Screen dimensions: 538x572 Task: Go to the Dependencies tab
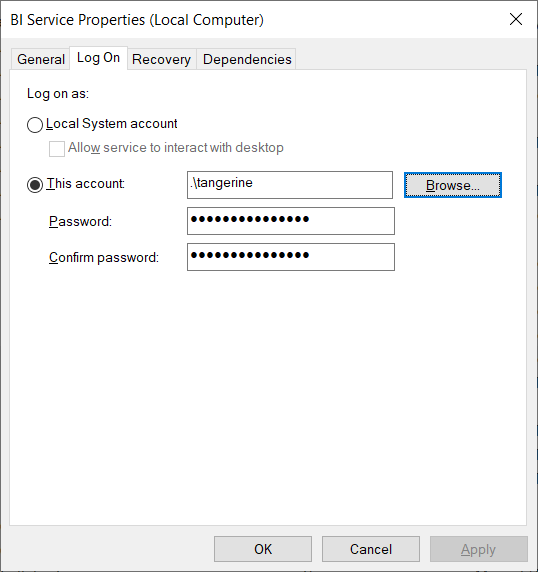coord(247,59)
